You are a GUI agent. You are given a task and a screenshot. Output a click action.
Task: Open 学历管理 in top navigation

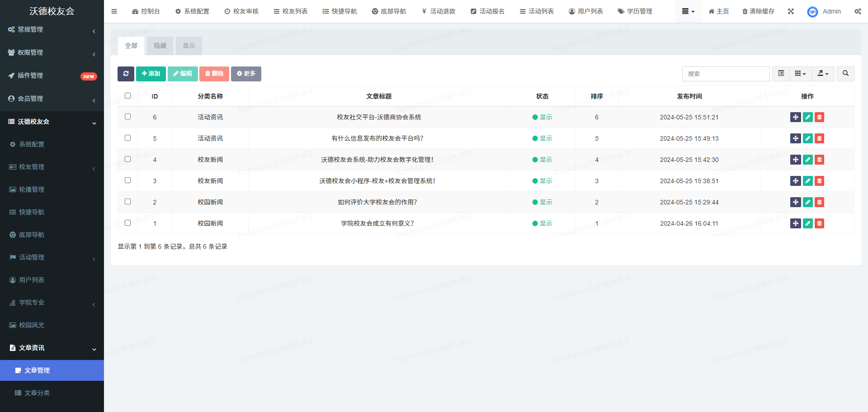(635, 11)
